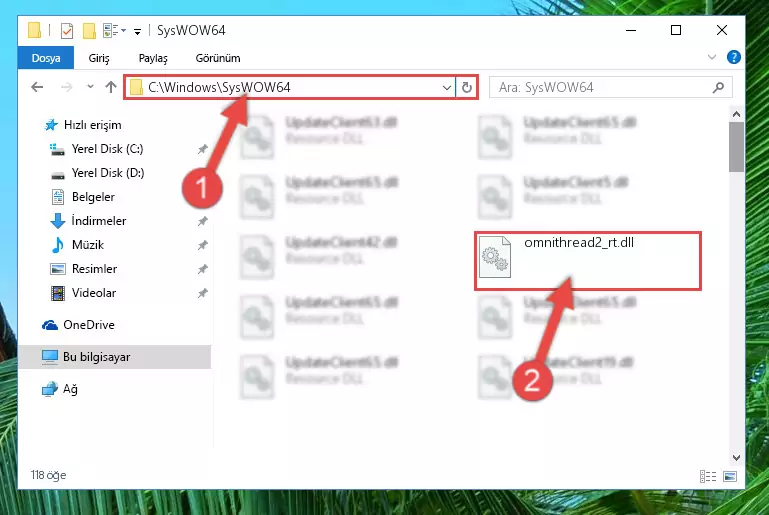Click the vertical scrollbar thumb
The height and width of the screenshot is (515, 769).
[736, 147]
